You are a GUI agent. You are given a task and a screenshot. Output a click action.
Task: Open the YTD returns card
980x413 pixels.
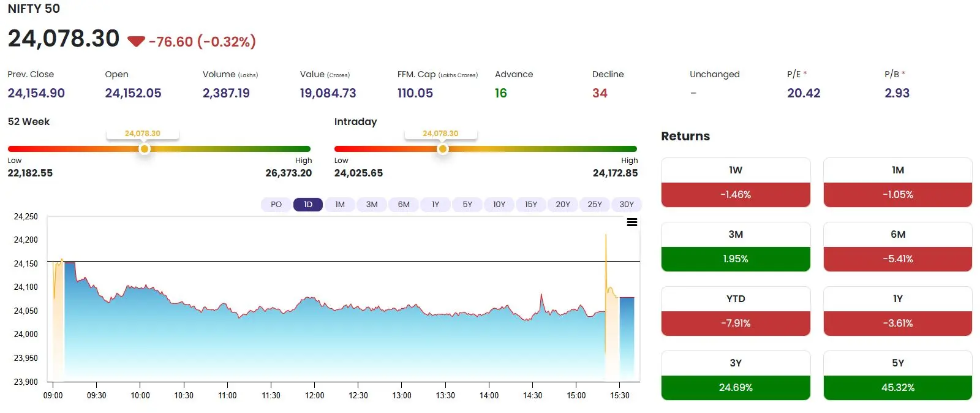click(x=736, y=311)
